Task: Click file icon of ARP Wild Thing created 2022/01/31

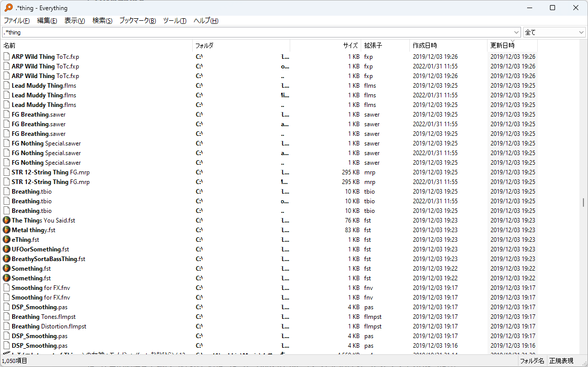Action: (7, 66)
